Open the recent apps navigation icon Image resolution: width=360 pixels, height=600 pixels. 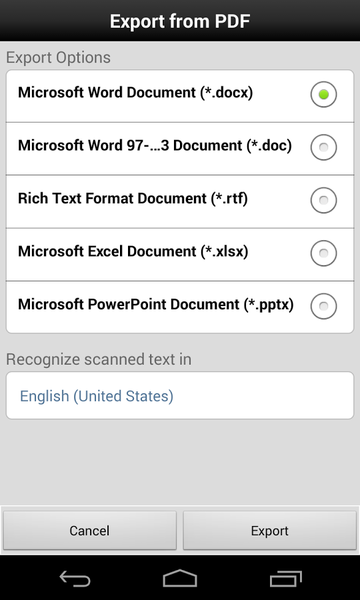[x=285, y=579]
